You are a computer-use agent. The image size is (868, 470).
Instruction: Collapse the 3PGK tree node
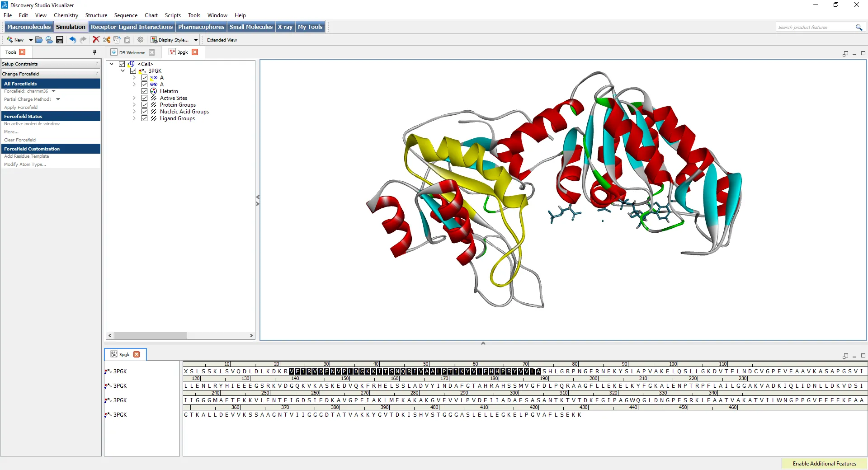coord(123,71)
